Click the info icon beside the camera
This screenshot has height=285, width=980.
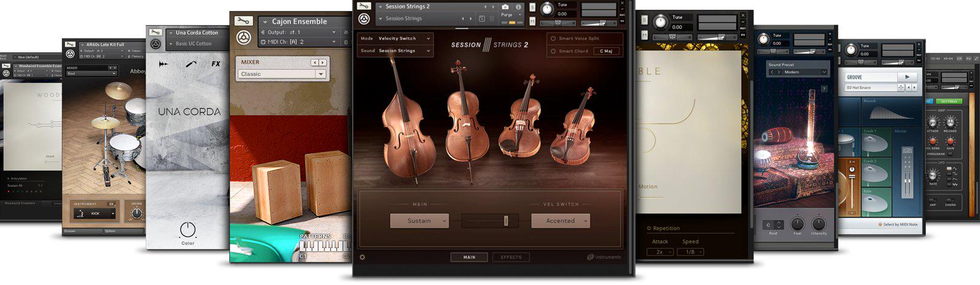pyautogui.click(x=518, y=7)
